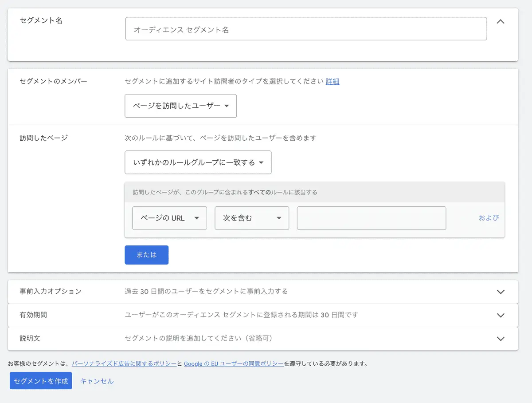
Task: Click the arrow icon on いずれかのルールグループに一致する selector
Action: click(x=262, y=162)
